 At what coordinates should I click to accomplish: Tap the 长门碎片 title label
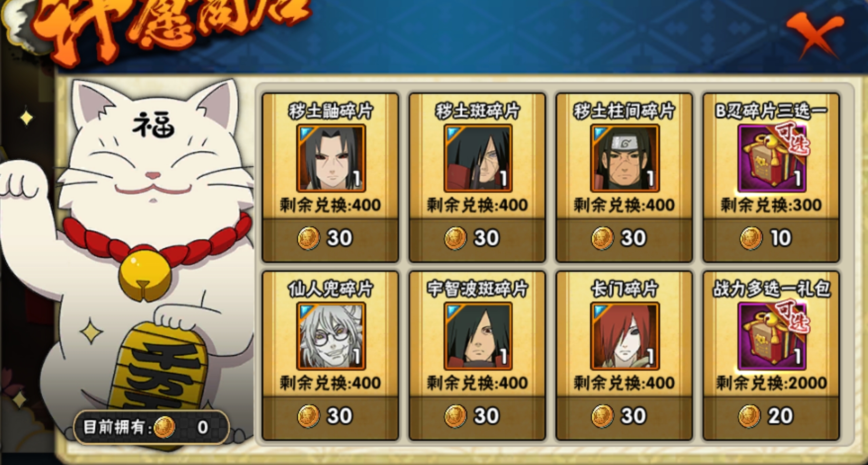(x=624, y=289)
